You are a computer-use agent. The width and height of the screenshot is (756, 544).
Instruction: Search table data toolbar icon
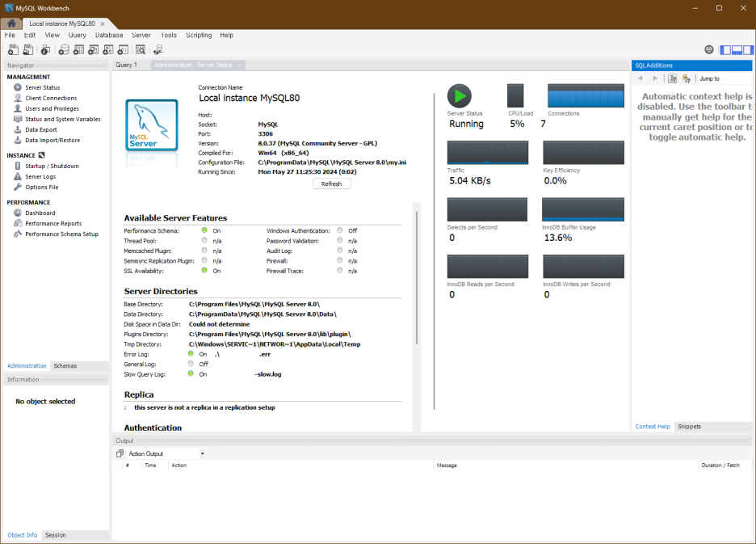[141, 49]
